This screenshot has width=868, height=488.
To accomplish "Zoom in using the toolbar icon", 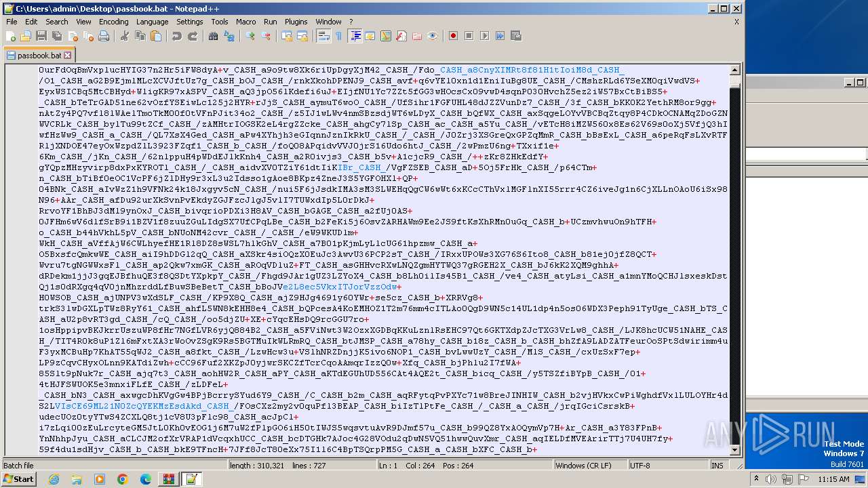I will click(250, 36).
